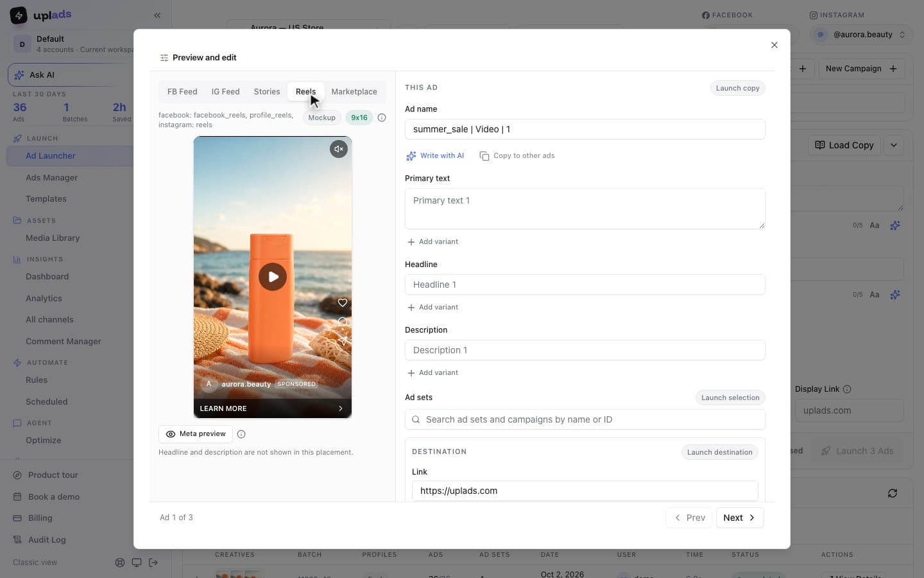The width and height of the screenshot is (924, 578).
Task: Switch to the Stories placement tab
Action: point(267,92)
